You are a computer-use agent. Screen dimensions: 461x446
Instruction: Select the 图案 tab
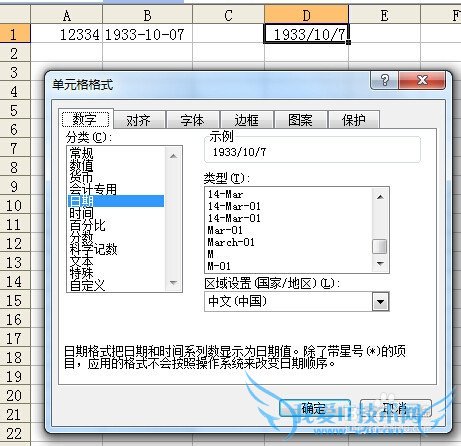coord(300,120)
